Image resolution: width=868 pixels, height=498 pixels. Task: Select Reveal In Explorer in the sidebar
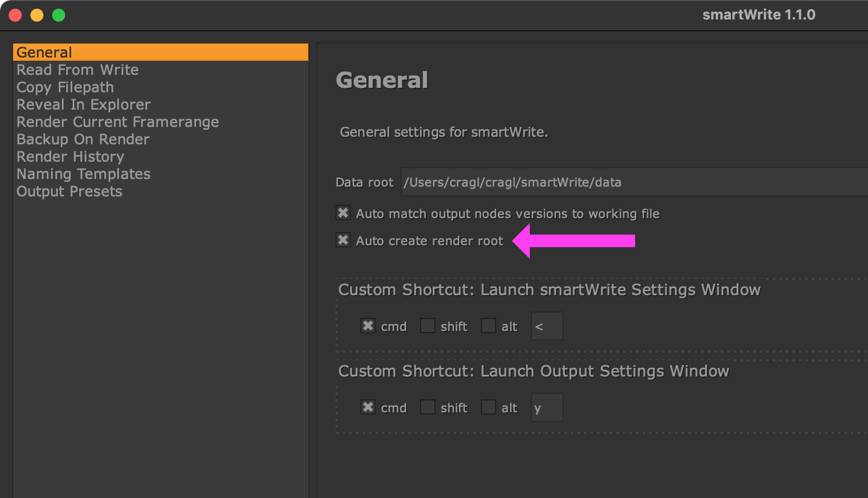point(83,105)
